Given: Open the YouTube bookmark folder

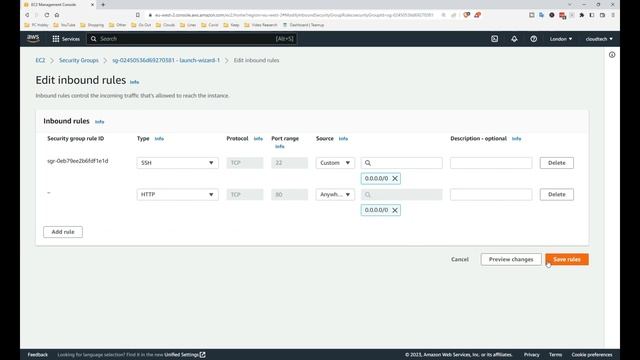Looking at the screenshot, I should click(x=64, y=25).
